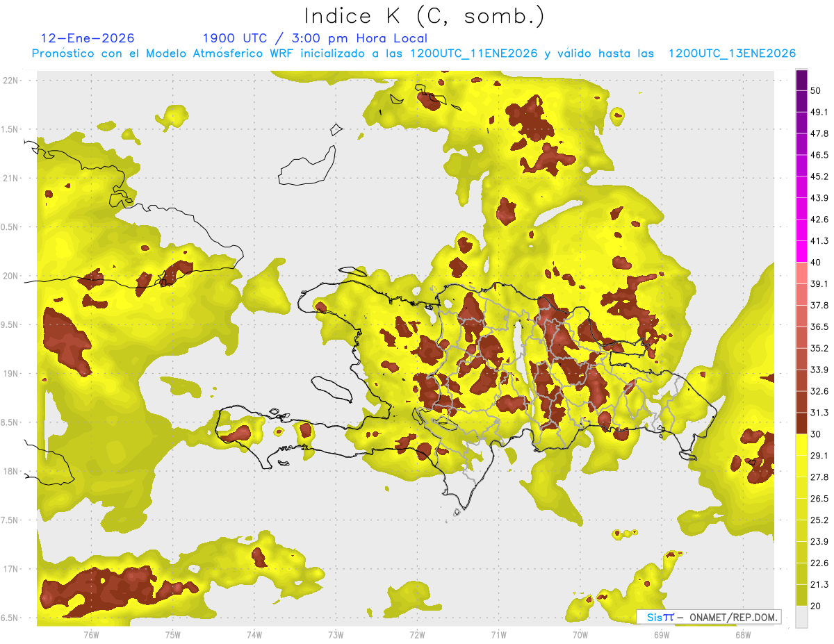Click the '18N' latitude label
The height and width of the screenshot is (644, 834).
[x=12, y=471]
